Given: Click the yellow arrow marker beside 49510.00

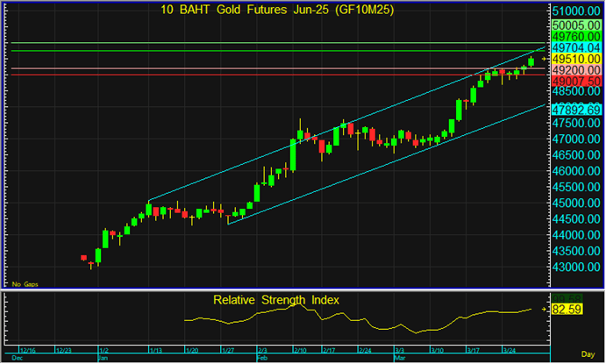Looking at the screenshot, I should (x=544, y=59).
